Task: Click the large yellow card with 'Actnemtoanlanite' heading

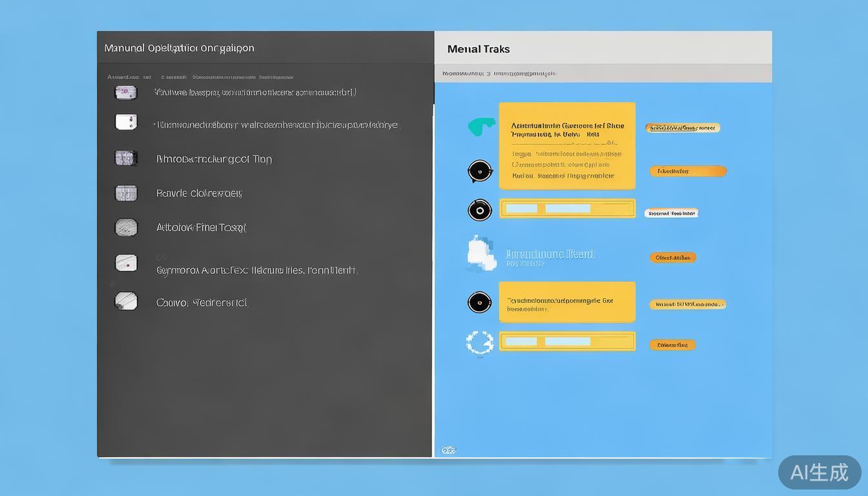Action: point(567,145)
